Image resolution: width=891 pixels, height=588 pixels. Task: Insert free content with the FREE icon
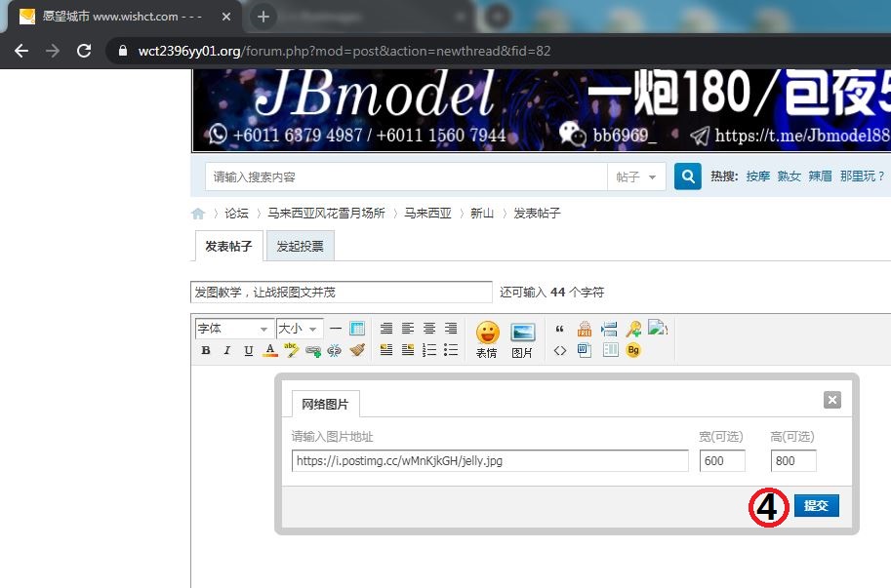pyautogui.click(x=585, y=329)
